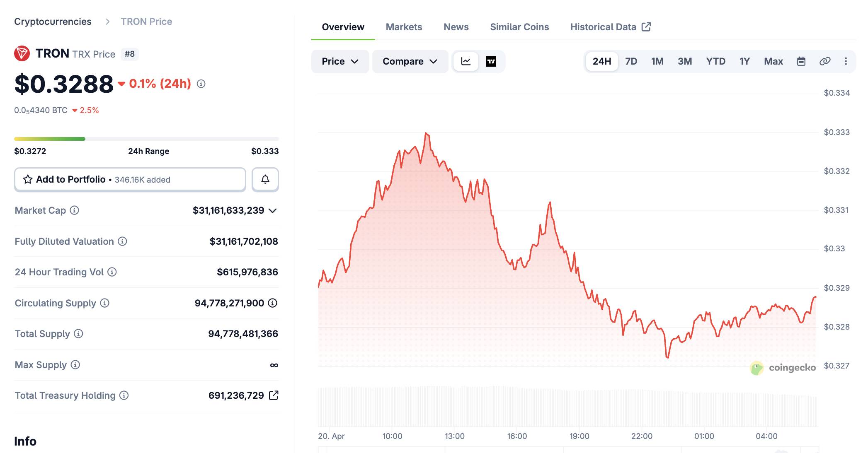868x453 pixels.
Task: Copy chart link via chain icon
Action: [x=824, y=61]
